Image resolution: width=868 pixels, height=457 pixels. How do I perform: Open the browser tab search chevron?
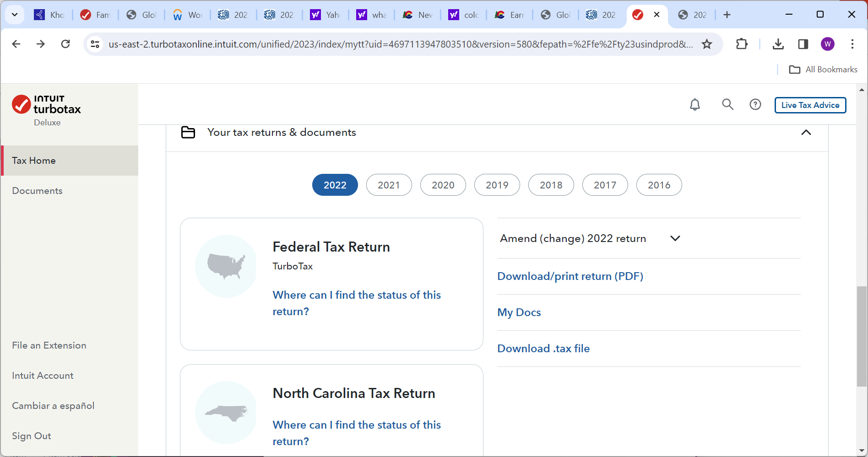[14, 14]
